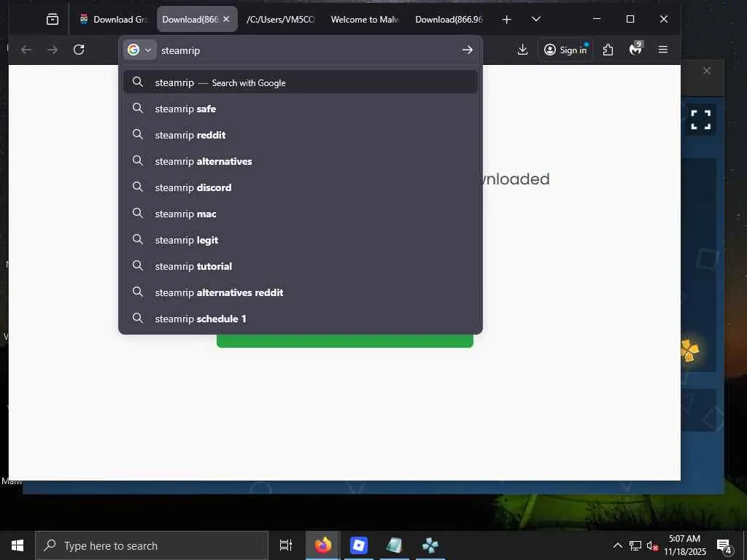Open the Google search engine selector dropdown
Viewport: 747px width, 560px height.
click(x=139, y=50)
